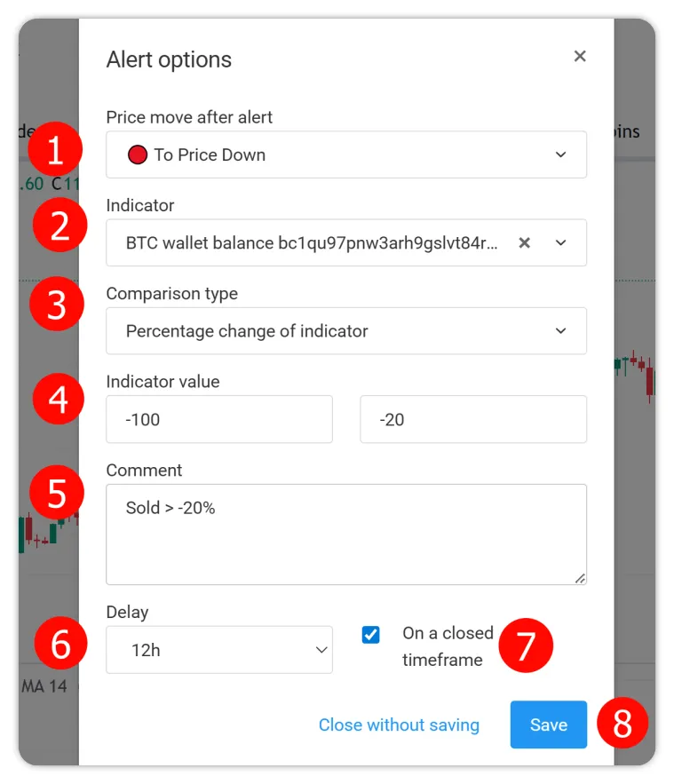Image resolution: width=674 pixels, height=784 pixels.
Task: Click the red number 4 annotation marker
Action: point(59,400)
